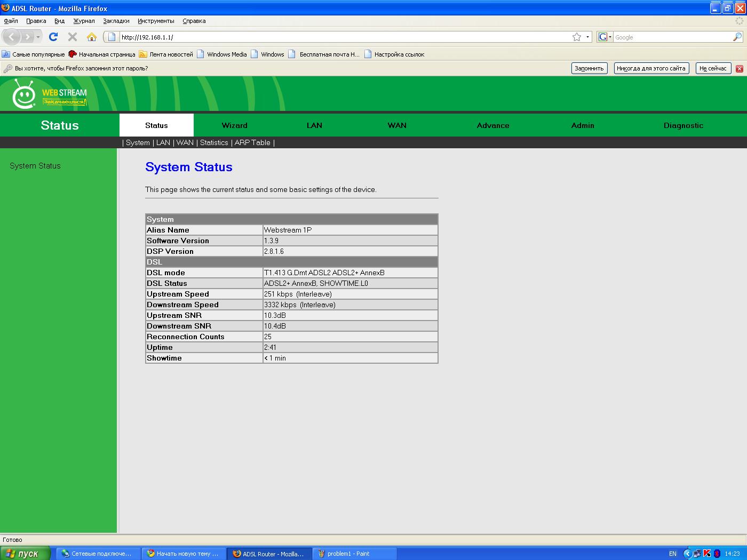Expand the URL bar history dropdown
This screenshot has height=560, width=747.
coord(587,37)
